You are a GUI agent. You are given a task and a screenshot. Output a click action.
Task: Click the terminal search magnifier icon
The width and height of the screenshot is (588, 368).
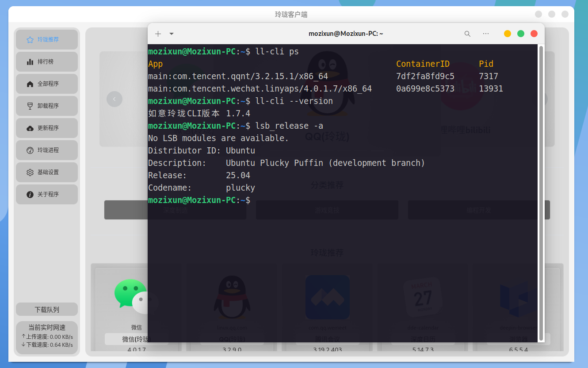tap(467, 34)
